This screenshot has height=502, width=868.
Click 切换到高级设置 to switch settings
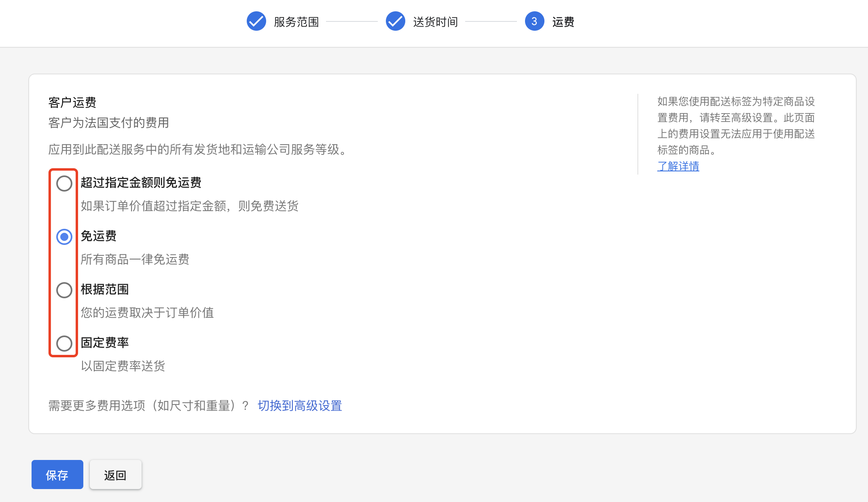click(x=300, y=405)
